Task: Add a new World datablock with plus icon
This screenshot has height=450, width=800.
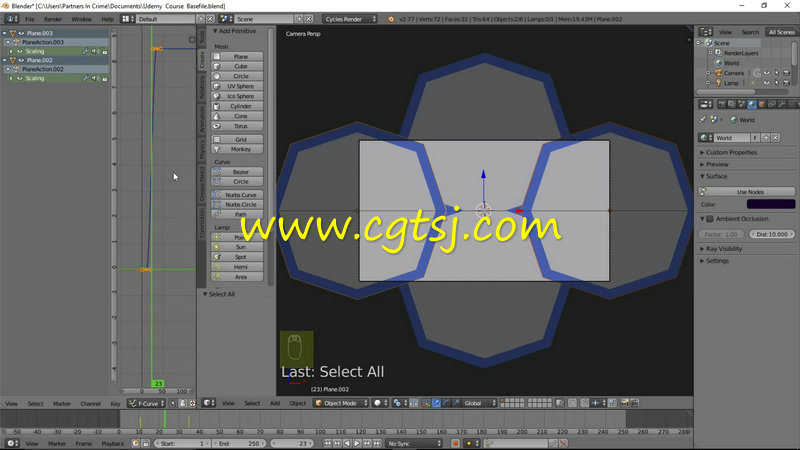Action: (x=766, y=138)
